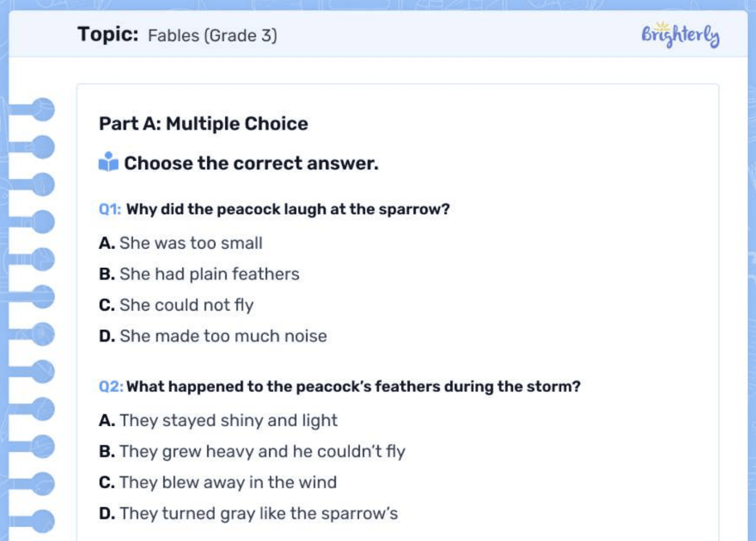Screen dimensions: 756x541
Task: Click the question about the storm
Action: tap(353, 386)
